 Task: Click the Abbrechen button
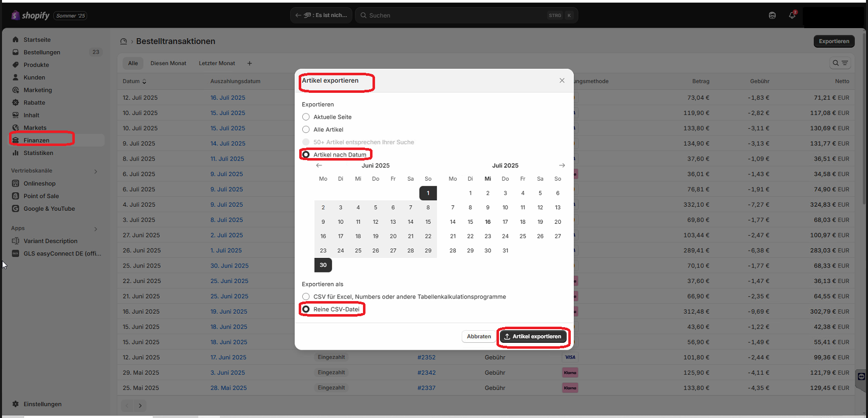pos(478,337)
